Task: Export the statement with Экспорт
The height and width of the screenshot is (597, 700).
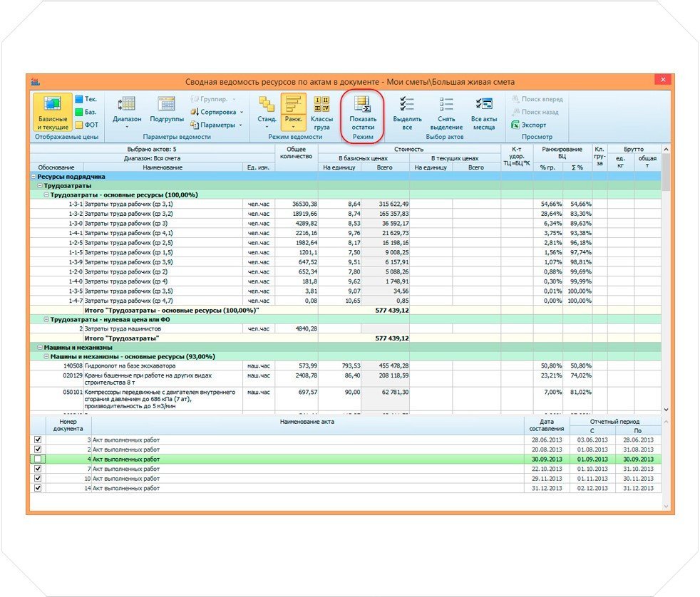Action: click(529, 125)
